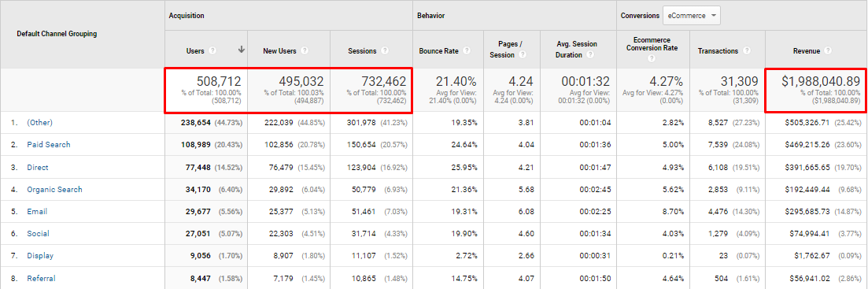Screen dimensions: 868x289
Task: Click overall session duration 00:01:32
Action: pos(586,82)
